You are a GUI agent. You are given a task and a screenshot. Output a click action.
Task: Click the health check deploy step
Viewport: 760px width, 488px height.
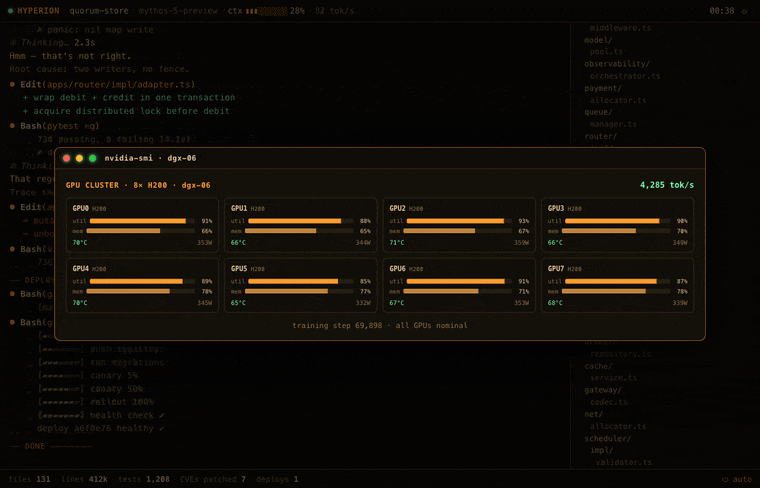click(x=101, y=415)
